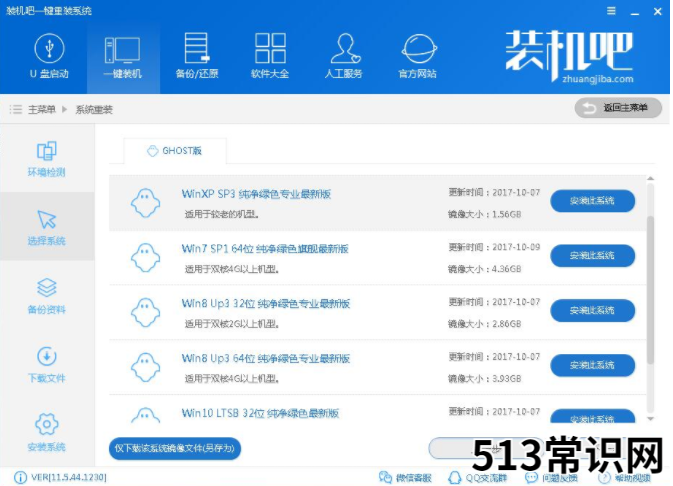Select the 一键装机 one-click install tab
Viewport: 673px width, 486px height.
click(123, 58)
